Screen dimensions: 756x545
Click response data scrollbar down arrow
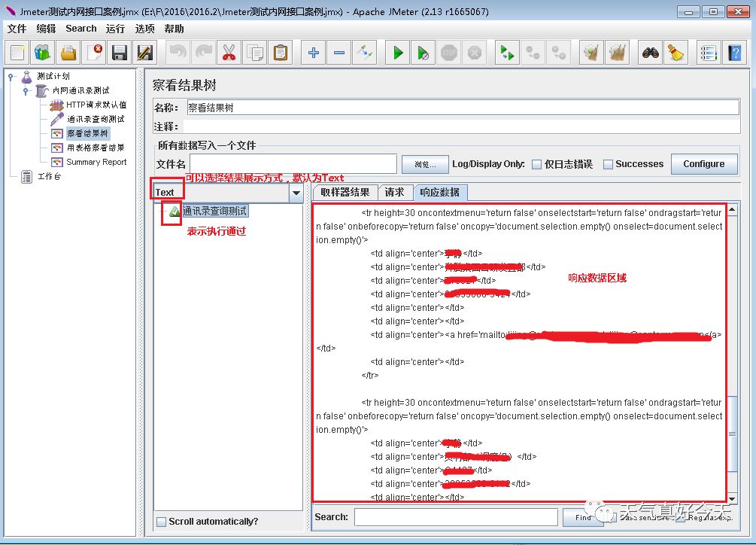click(x=732, y=498)
